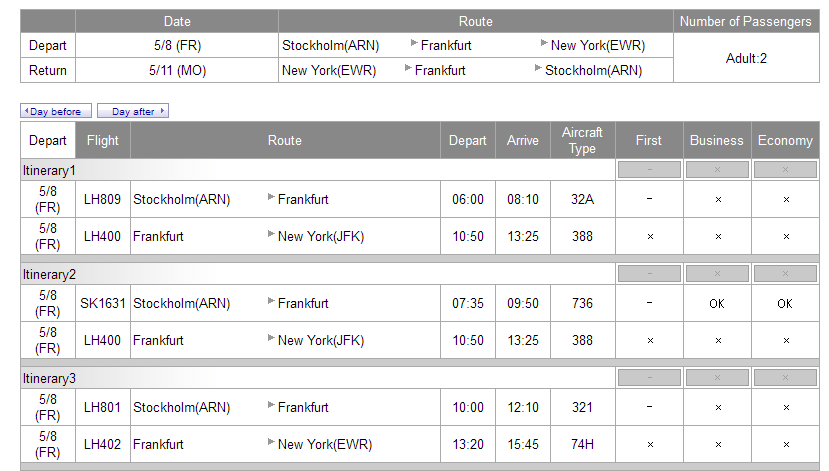Click the Itinerary2 Economy class button
Viewport: 829px width, 471px height.
[785, 274]
